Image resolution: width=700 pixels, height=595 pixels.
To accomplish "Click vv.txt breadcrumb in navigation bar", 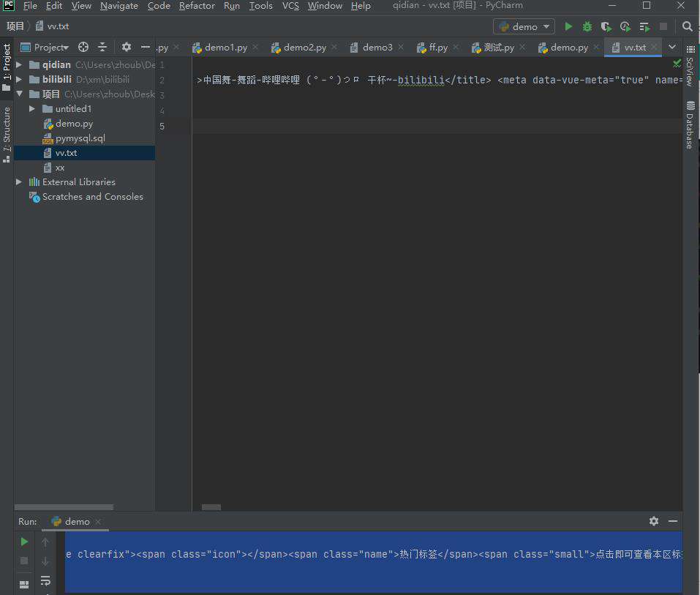I will click(53, 26).
